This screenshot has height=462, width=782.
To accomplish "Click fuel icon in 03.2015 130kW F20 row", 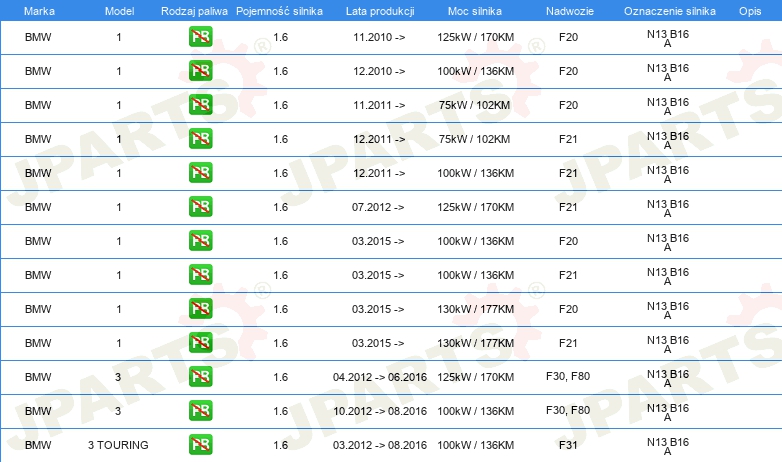I will coord(200,308).
